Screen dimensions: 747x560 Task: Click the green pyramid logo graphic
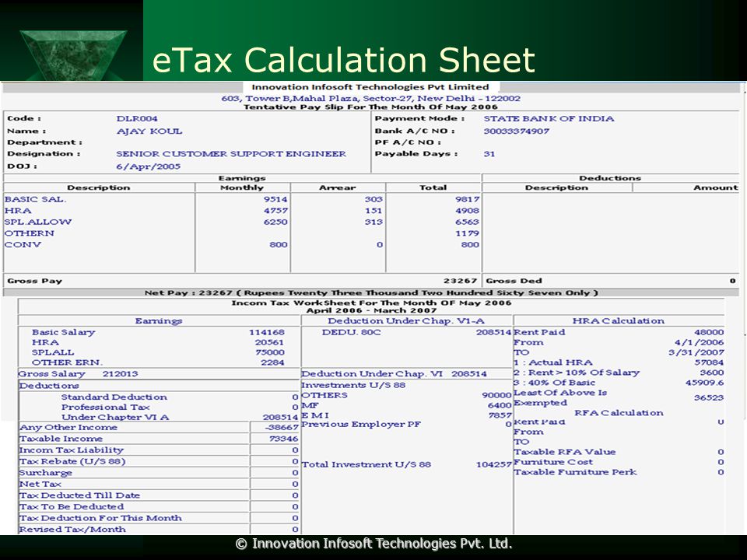[x=73, y=54]
